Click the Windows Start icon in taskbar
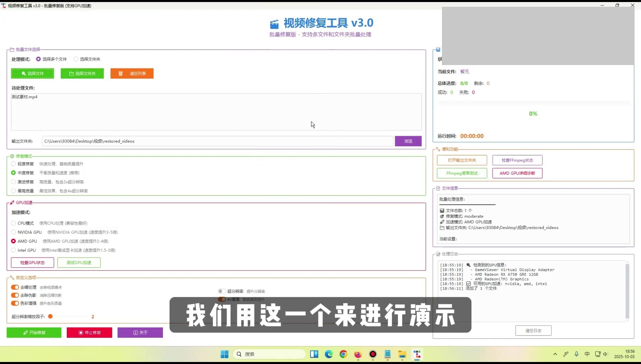This screenshot has height=364, width=641. [x=224, y=354]
